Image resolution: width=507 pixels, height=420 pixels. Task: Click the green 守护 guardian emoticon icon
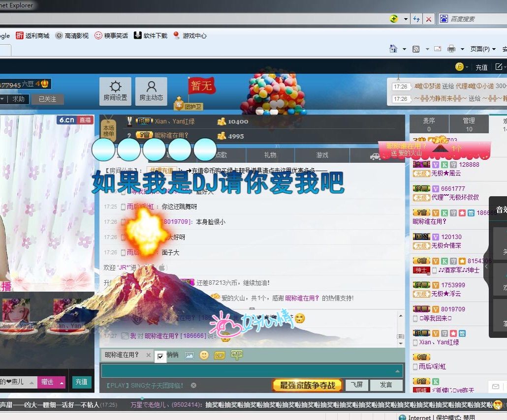click(237, 355)
